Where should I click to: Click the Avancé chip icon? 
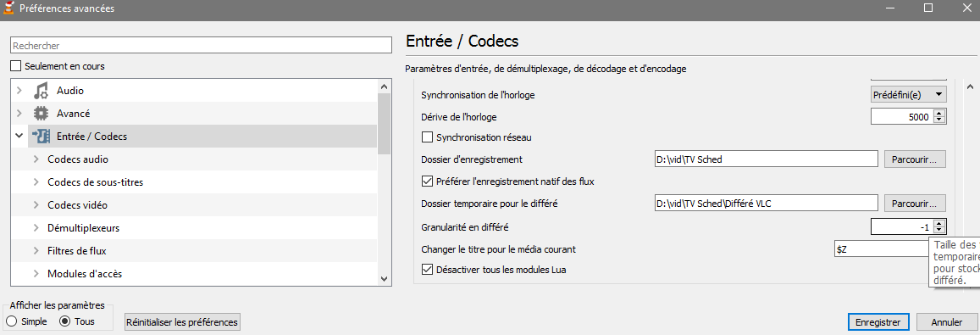click(41, 114)
